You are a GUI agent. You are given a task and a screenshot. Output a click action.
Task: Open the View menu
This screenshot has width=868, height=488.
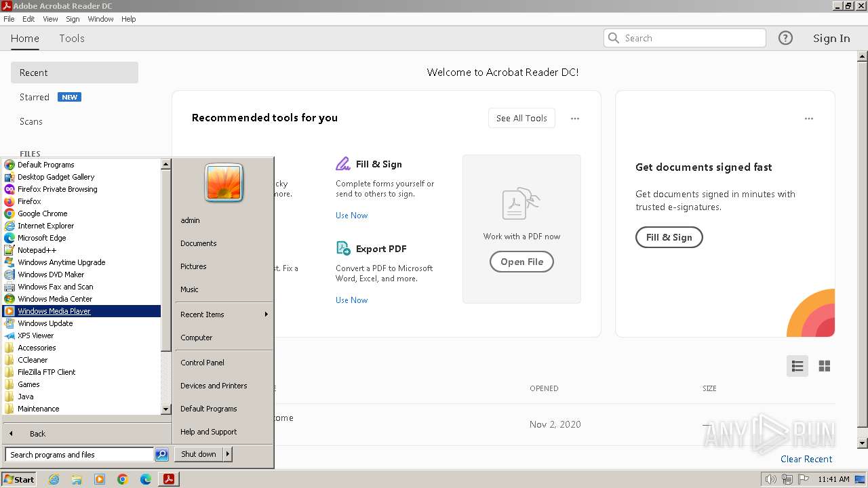[x=51, y=19]
